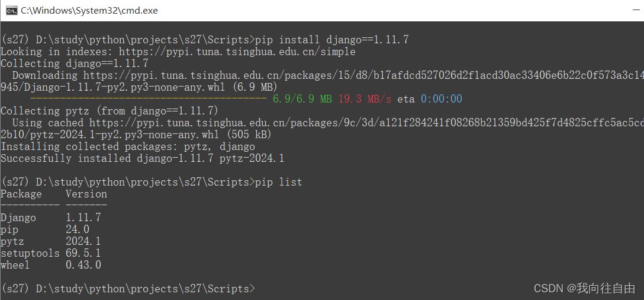Screen dimensions: 644x300
Task: Click the blue eta 0:00:00 value
Action: [x=442, y=99]
